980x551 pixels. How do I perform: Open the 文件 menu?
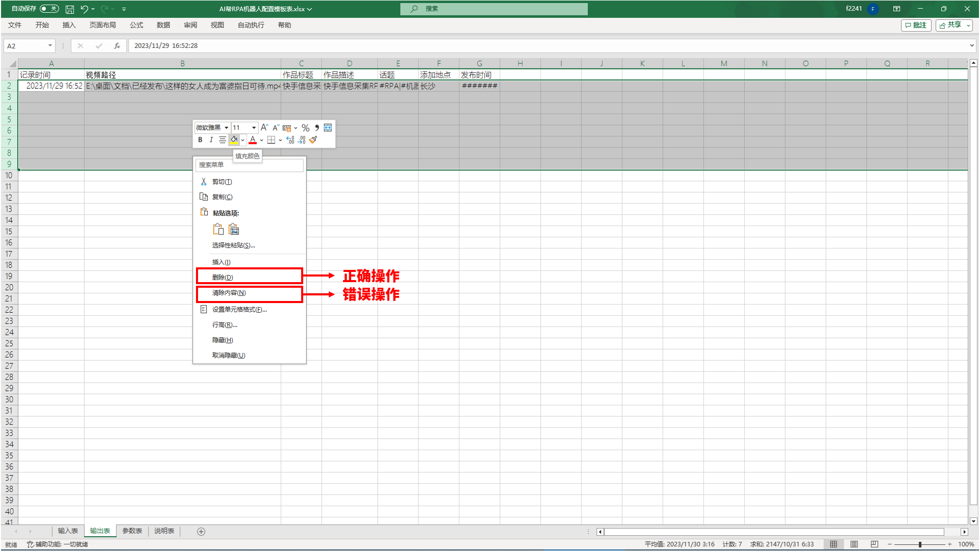point(15,25)
